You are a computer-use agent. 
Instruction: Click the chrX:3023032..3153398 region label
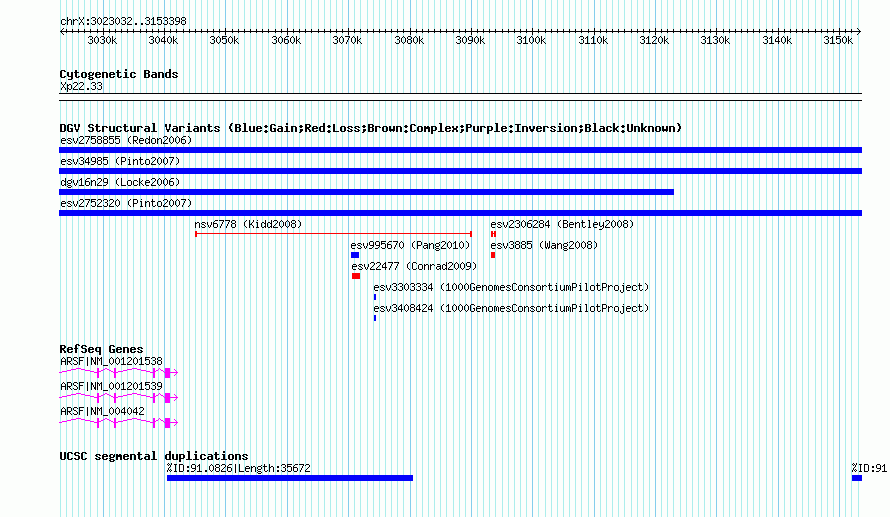coord(123,21)
